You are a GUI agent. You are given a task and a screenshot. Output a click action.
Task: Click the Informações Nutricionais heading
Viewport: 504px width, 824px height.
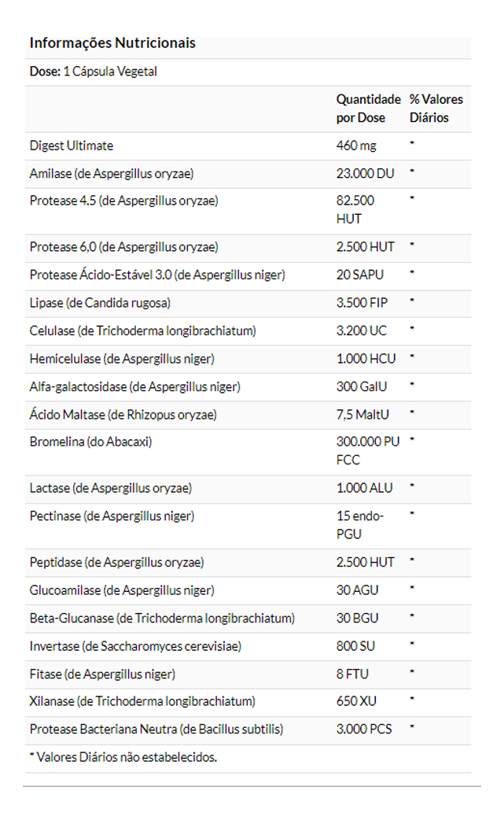coord(112,43)
